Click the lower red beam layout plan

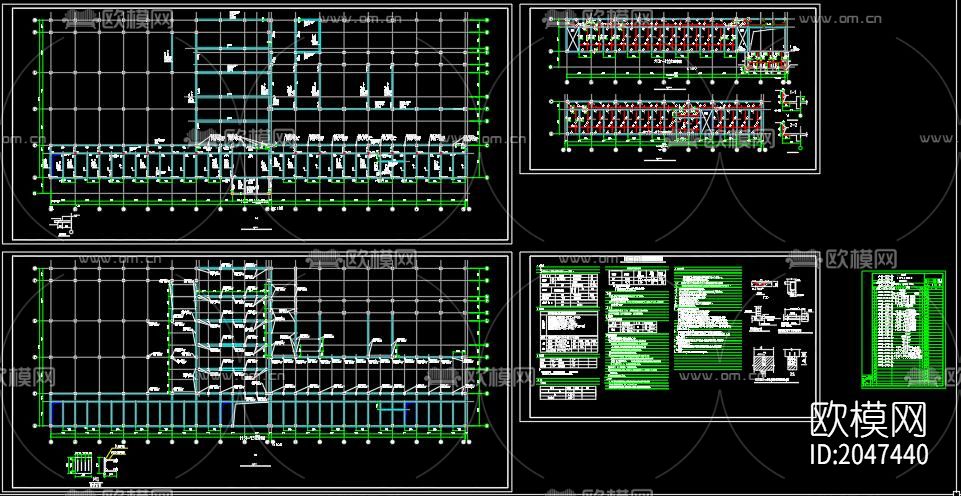665,124
